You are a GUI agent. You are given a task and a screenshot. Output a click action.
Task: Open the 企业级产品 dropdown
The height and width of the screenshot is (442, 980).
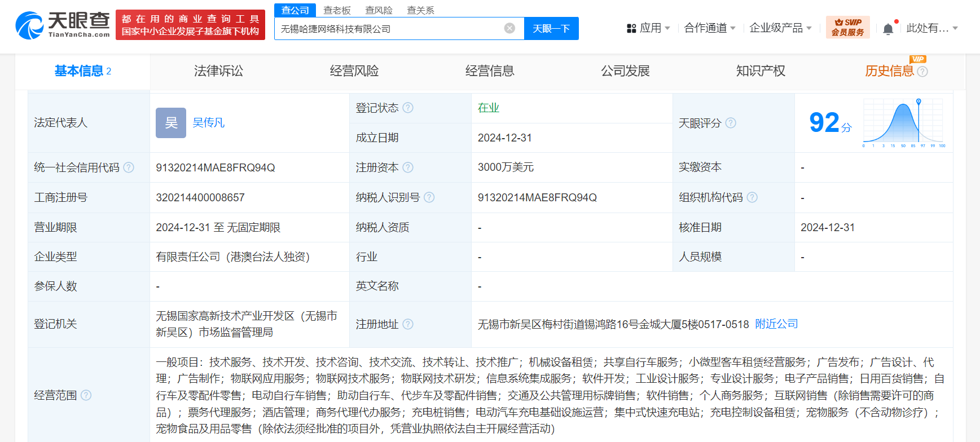[780, 28]
